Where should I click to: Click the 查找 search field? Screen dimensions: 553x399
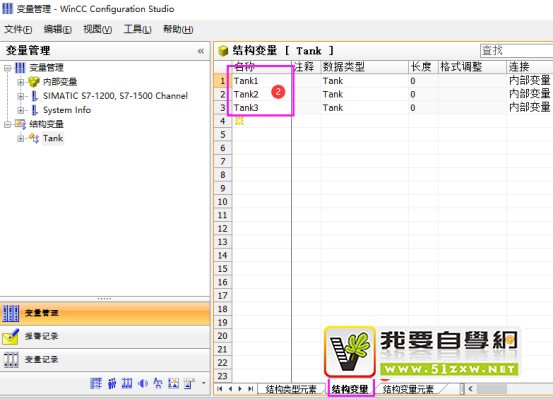pos(516,51)
